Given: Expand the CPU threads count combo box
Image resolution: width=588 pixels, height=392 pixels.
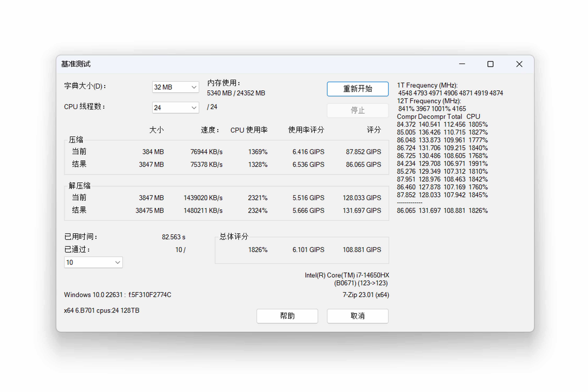Looking at the screenshot, I should (175, 108).
